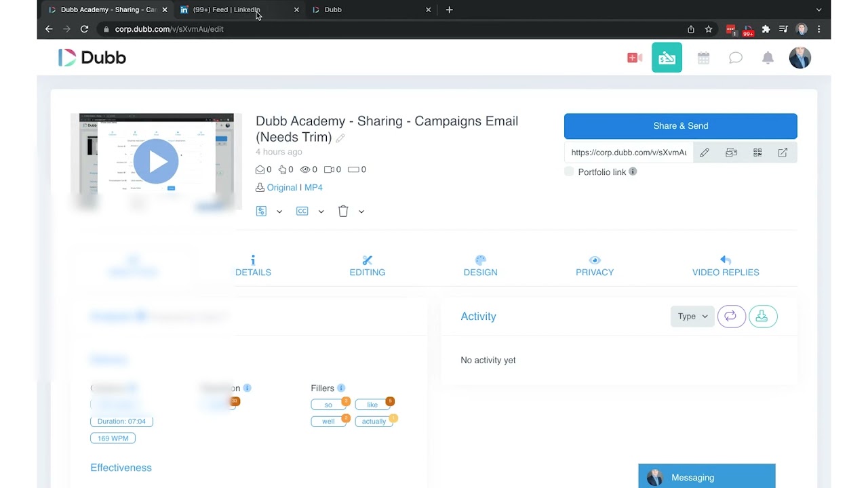Click the pencil icon next to video title

point(340,138)
